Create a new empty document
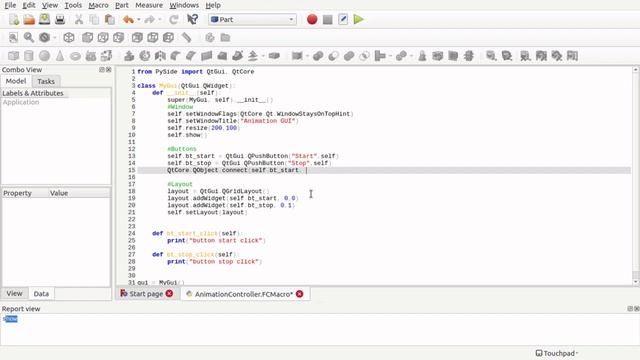Viewport: 640px width, 360px height. [13, 19]
